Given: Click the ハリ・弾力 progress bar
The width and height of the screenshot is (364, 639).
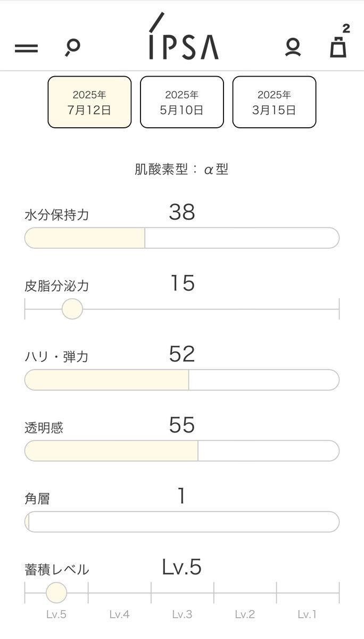Looking at the screenshot, I should coord(182,380).
